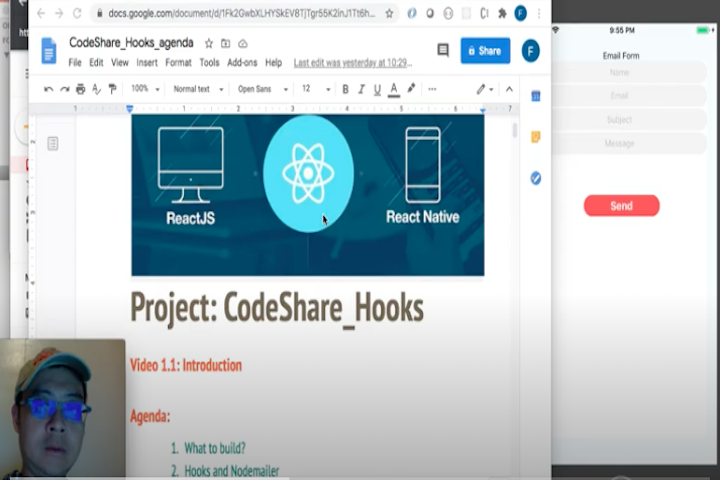Toggle bold formatting

(345, 89)
